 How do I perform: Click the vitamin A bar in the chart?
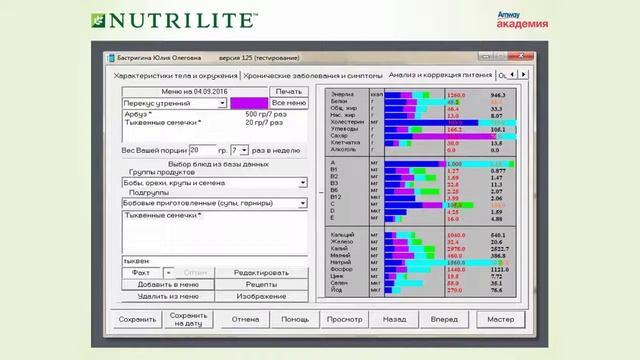449,164
